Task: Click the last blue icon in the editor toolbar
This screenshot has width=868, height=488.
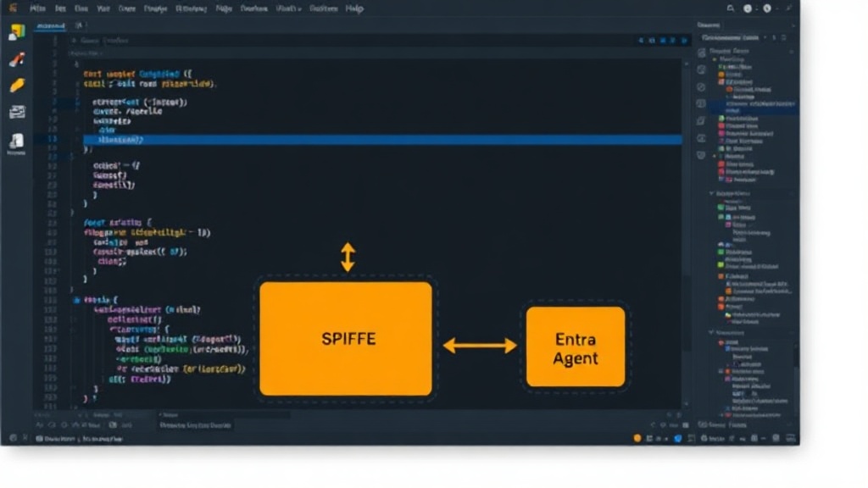Action: (x=684, y=41)
